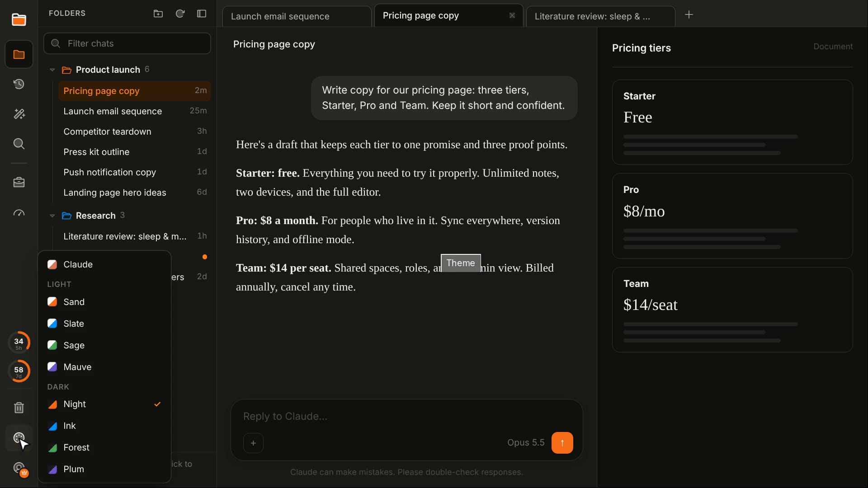
Task: Open the briefcase projects icon
Action: [x=19, y=182]
